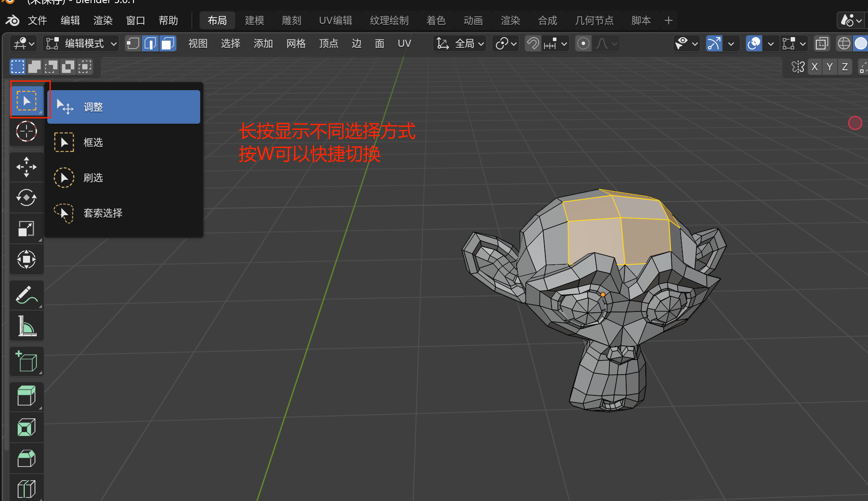Toggle the snap magnet button
This screenshot has width=868, height=501.
533,43
